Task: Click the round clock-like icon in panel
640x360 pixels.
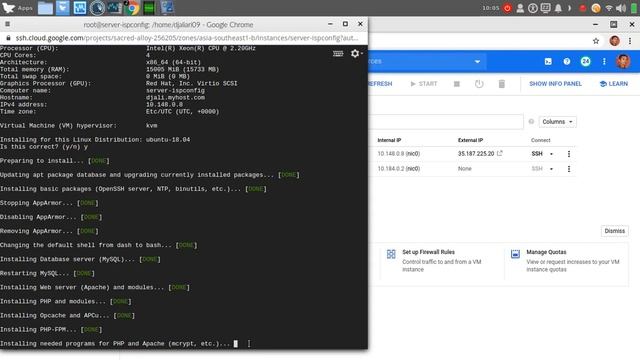Action: point(97,8)
